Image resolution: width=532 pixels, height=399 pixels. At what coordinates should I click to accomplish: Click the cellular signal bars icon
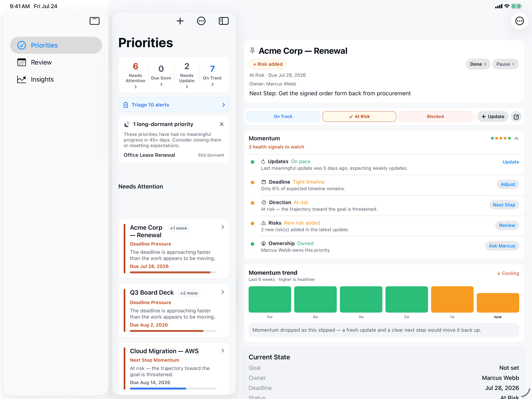tap(499, 6)
